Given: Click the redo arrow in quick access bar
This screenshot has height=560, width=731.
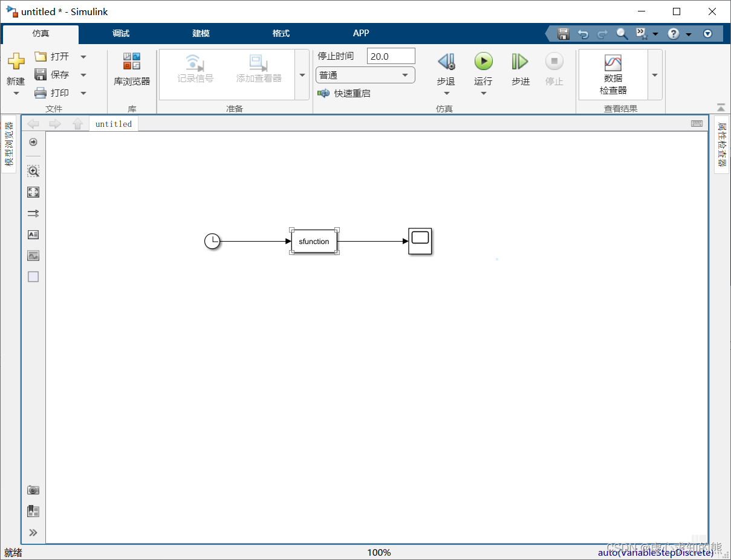Looking at the screenshot, I should [602, 34].
